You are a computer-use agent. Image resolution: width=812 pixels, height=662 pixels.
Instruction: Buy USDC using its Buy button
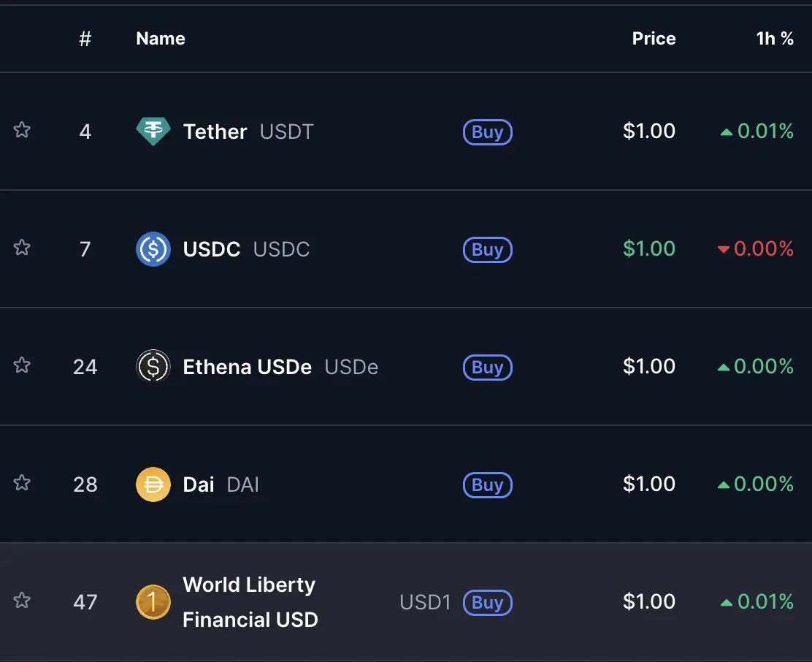(487, 250)
